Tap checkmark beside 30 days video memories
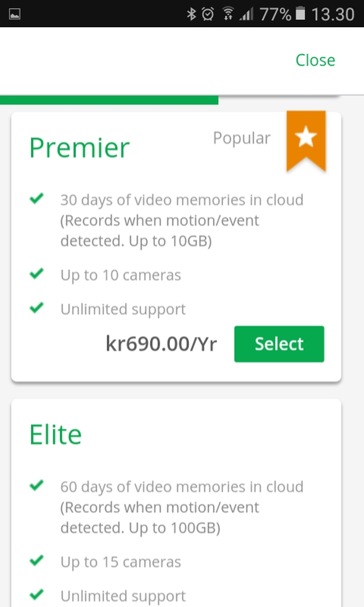364x607 pixels. pyautogui.click(x=37, y=199)
